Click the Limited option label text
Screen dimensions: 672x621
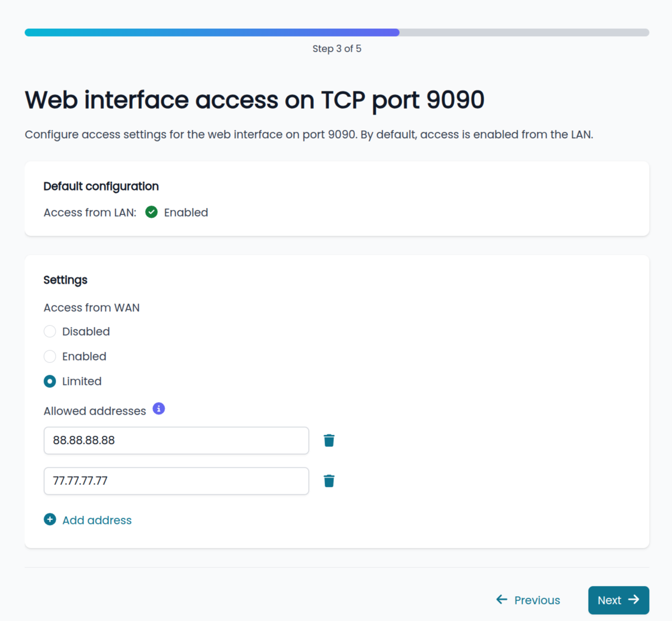[82, 381]
